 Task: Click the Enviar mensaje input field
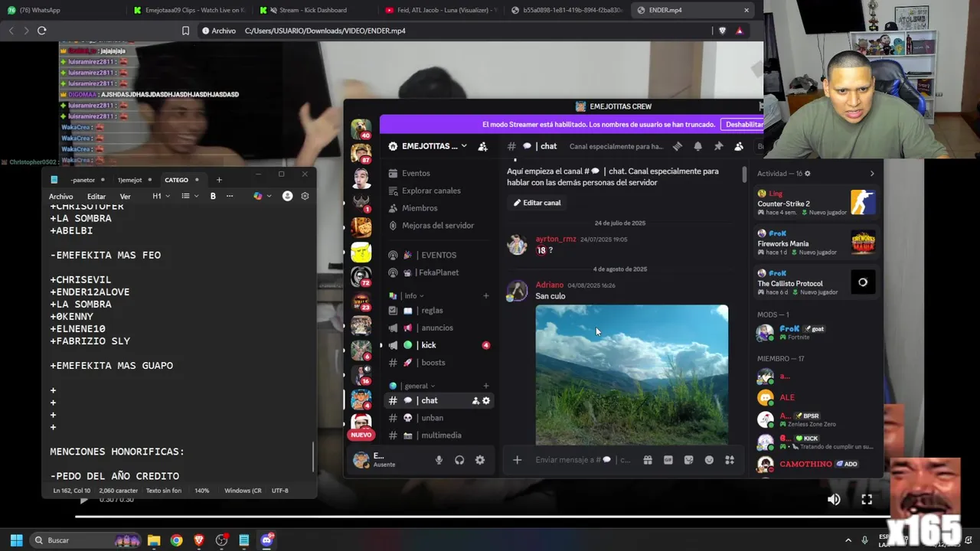click(x=582, y=460)
